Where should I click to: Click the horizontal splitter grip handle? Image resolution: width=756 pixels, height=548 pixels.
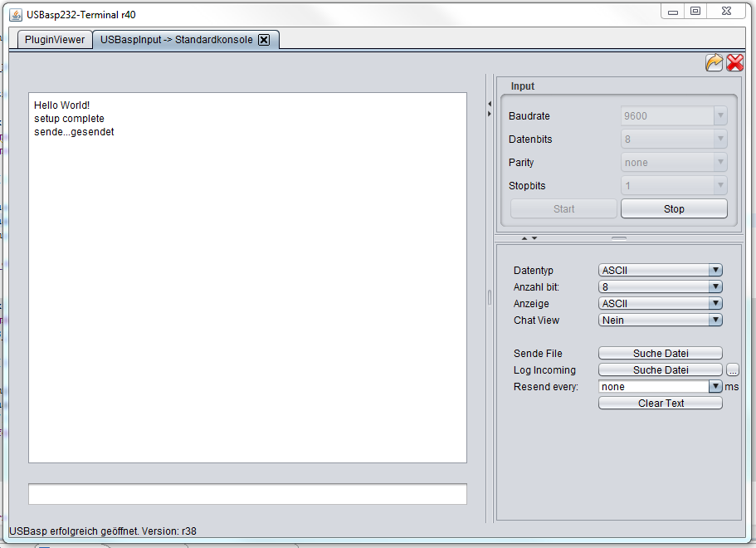point(619,238)
